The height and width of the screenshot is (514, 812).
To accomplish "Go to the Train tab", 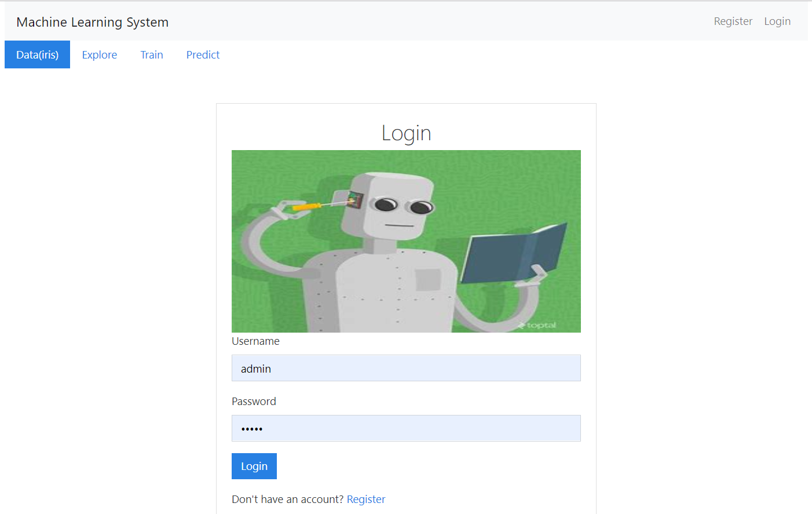I will (x=152, y=54).
